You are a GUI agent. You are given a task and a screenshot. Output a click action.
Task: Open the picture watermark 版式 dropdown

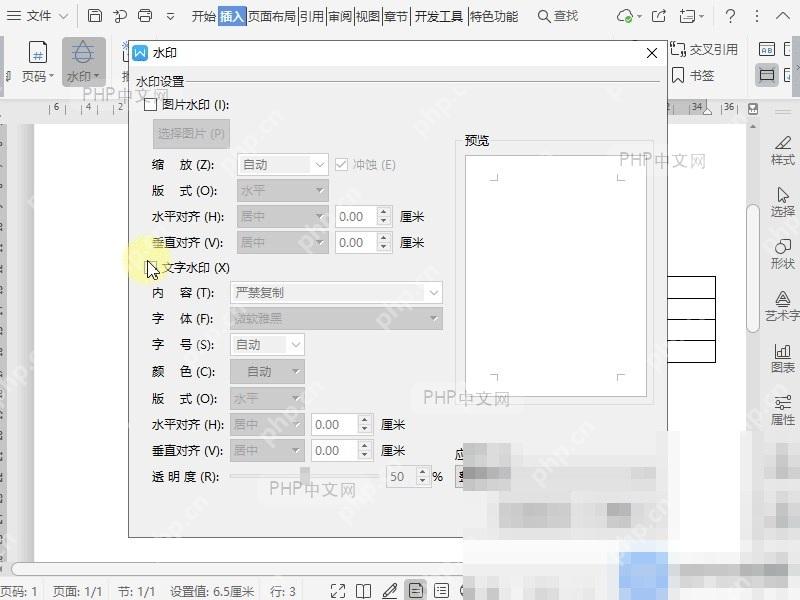pos(283,191)
